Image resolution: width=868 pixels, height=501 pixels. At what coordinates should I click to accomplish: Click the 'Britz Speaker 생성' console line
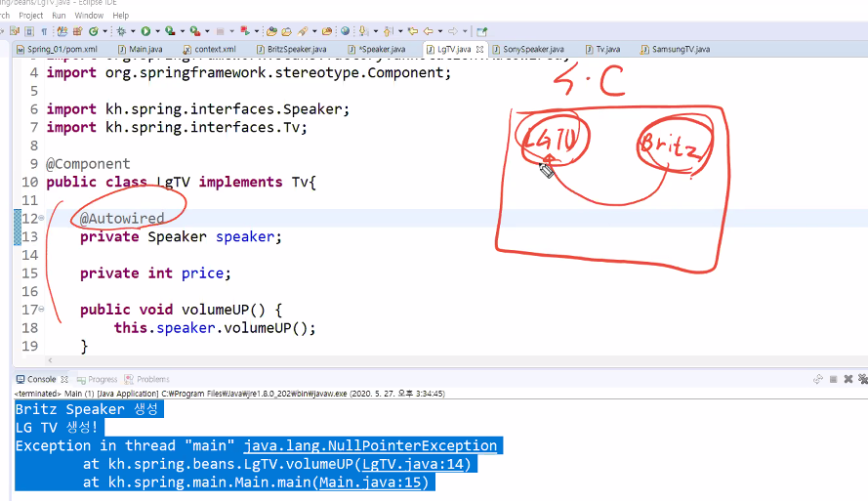(87, 409)
